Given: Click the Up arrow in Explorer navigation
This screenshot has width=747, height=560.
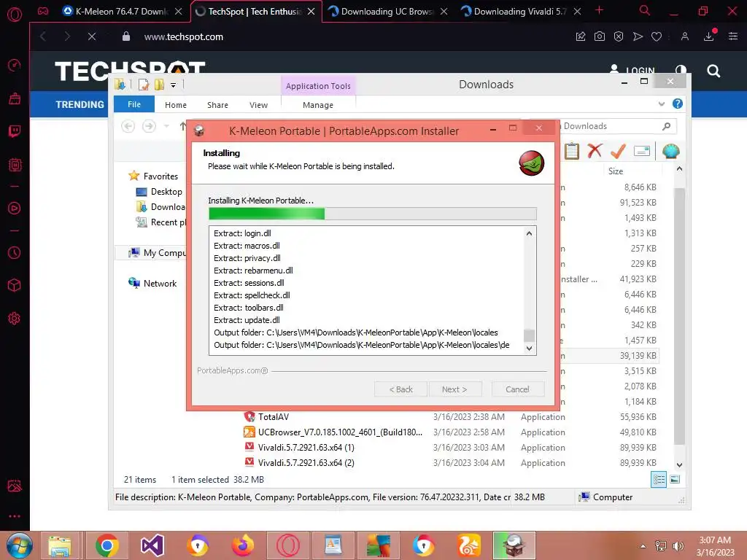Looking at the screenshot, I should tap(183, 126).
